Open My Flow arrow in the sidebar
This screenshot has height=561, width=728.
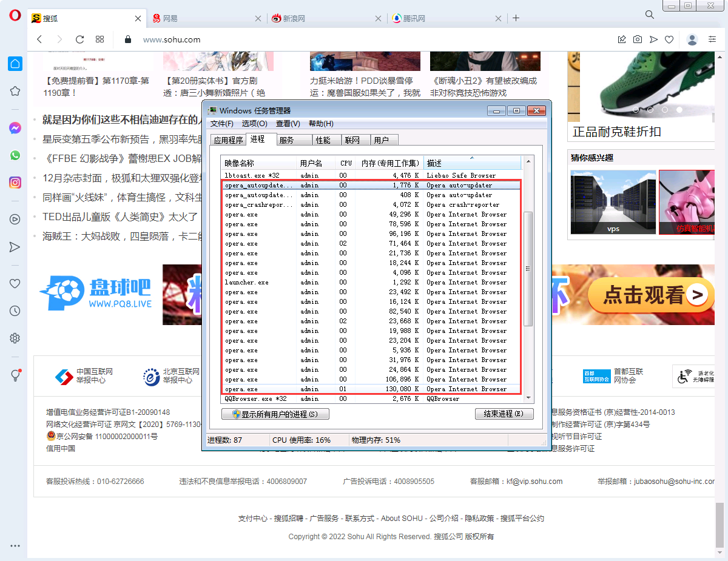(15, 247)
